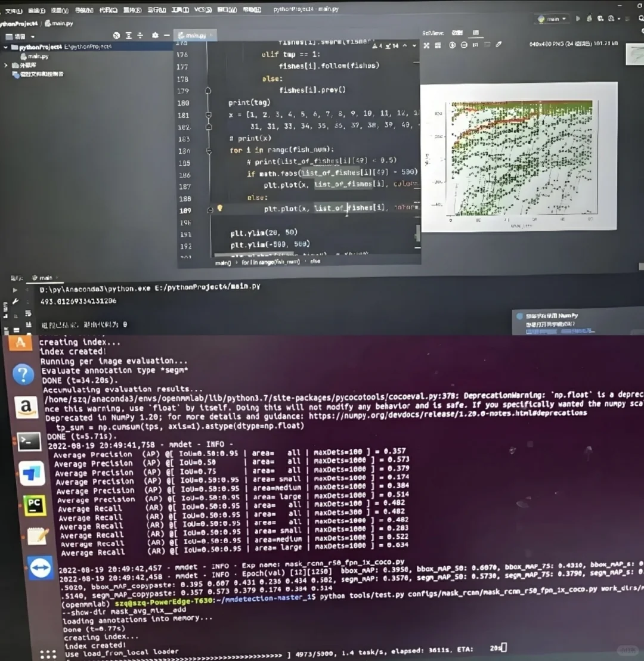Toggle code fold marker at line 181
This screenshot has width=644, height=661.
click(208, 114)
